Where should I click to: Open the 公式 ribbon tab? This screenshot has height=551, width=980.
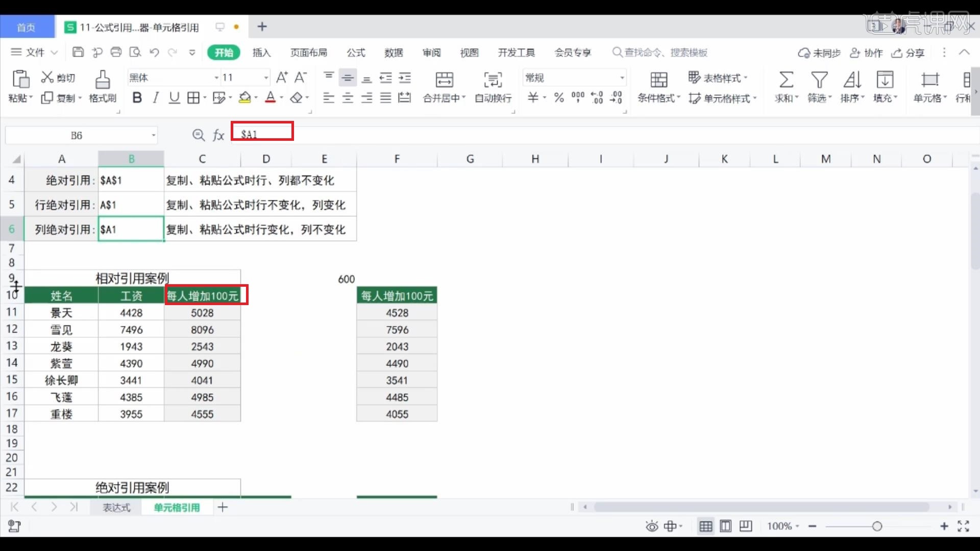pyautogui.click(x=356, y=53)
